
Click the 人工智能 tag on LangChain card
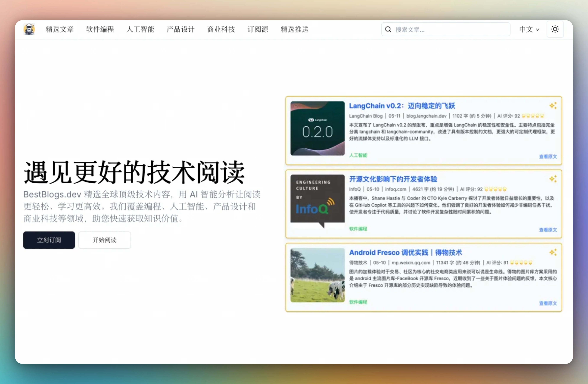pyautogui.click(x=358, y=155)
